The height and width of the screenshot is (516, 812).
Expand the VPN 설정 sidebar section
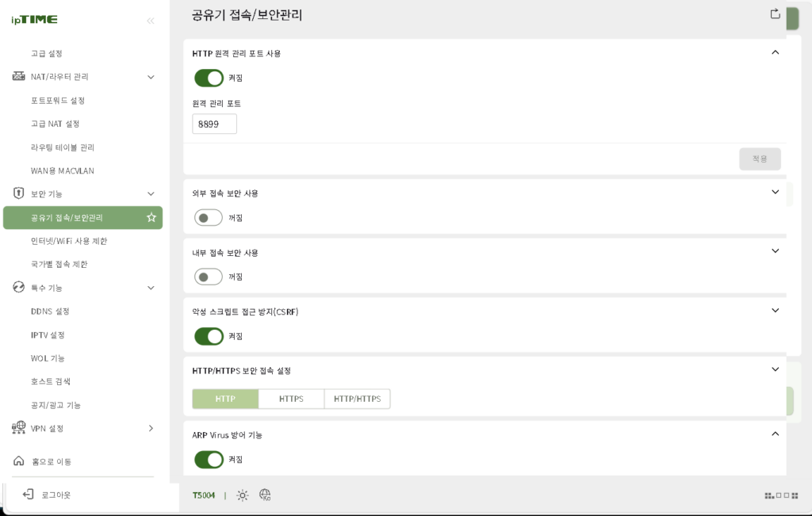(151, 429)
